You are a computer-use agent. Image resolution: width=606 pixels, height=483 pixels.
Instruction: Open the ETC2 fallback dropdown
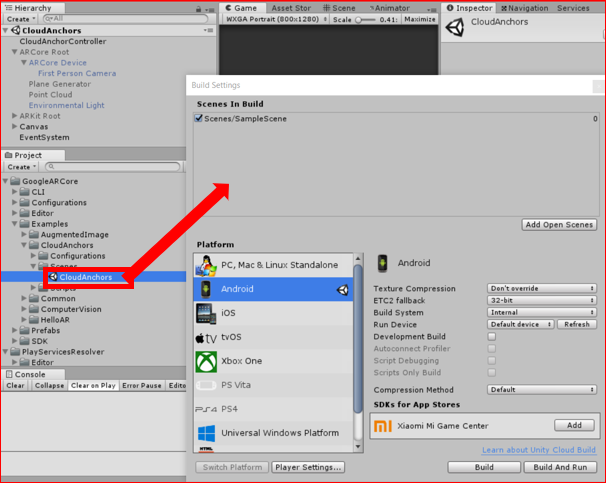click(542, 300)
